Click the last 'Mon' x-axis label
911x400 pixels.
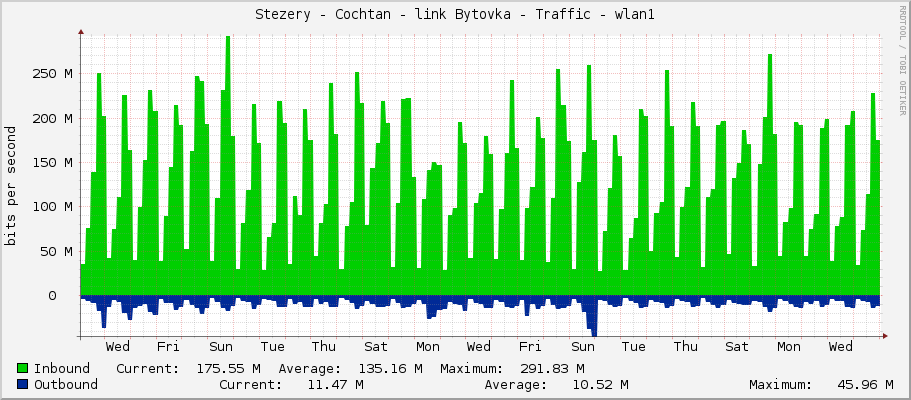[788, 347]
